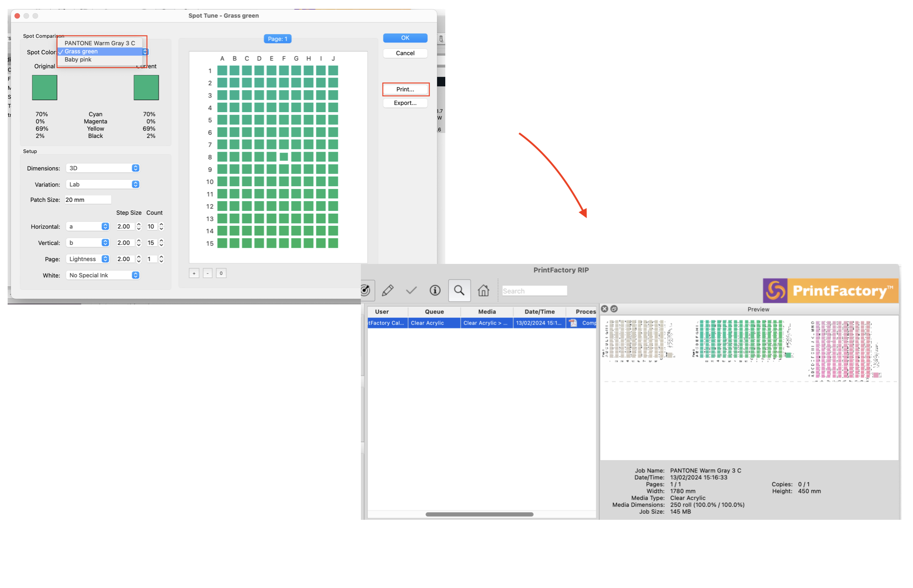Screen dimensions: 913x588
Task: Click the Export... button
Action: pyautogui.click(x=405, y=103)
